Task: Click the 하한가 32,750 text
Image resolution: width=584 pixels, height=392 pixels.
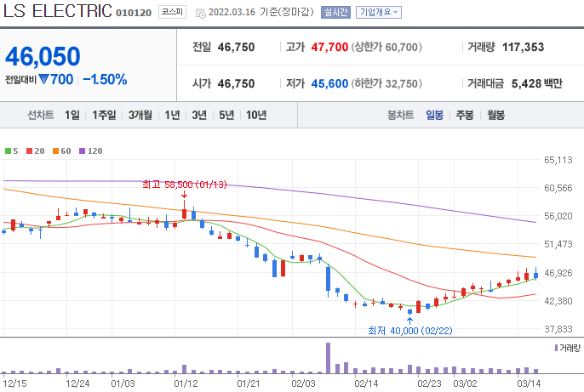Action: coord(386,83)
